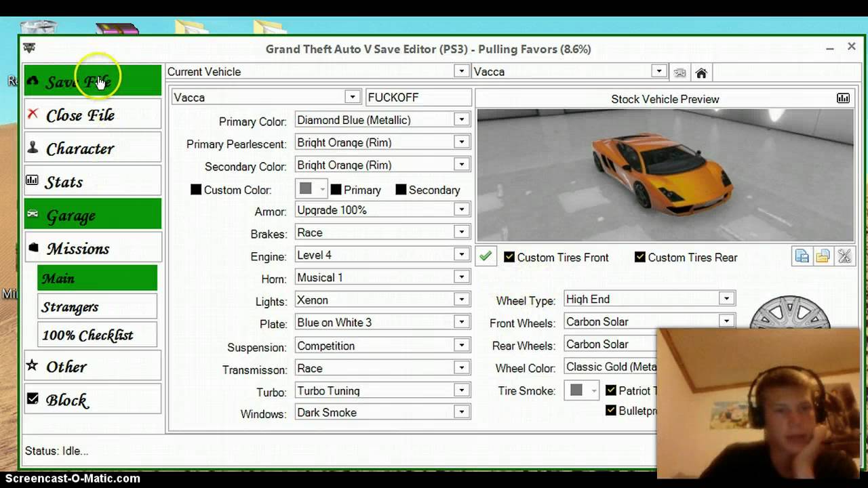
Task: Open the Front Wheels dropdown
Action: (x=726, y=321)
